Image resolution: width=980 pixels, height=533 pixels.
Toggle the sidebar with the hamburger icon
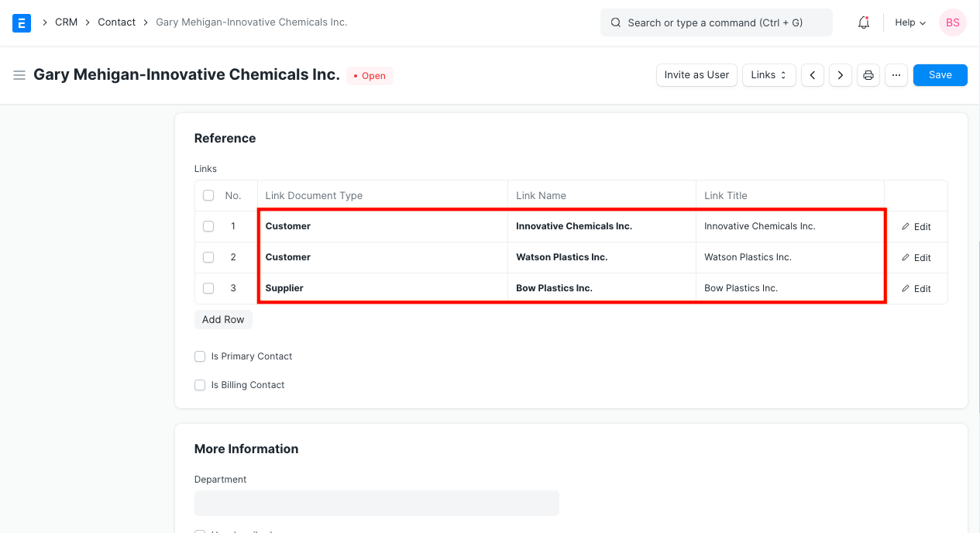[19, 75]
